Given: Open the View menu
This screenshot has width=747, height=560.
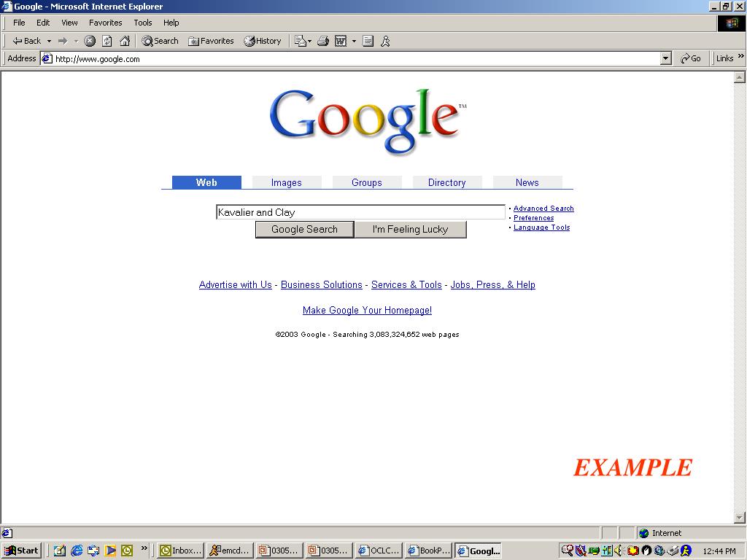Looking at the screenshot, I should pos(69,23).
